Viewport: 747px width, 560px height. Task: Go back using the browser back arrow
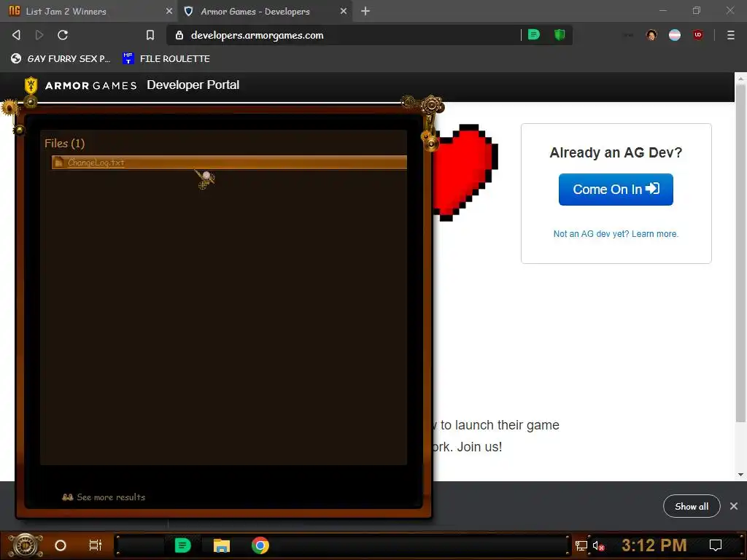tap(16, 35)
